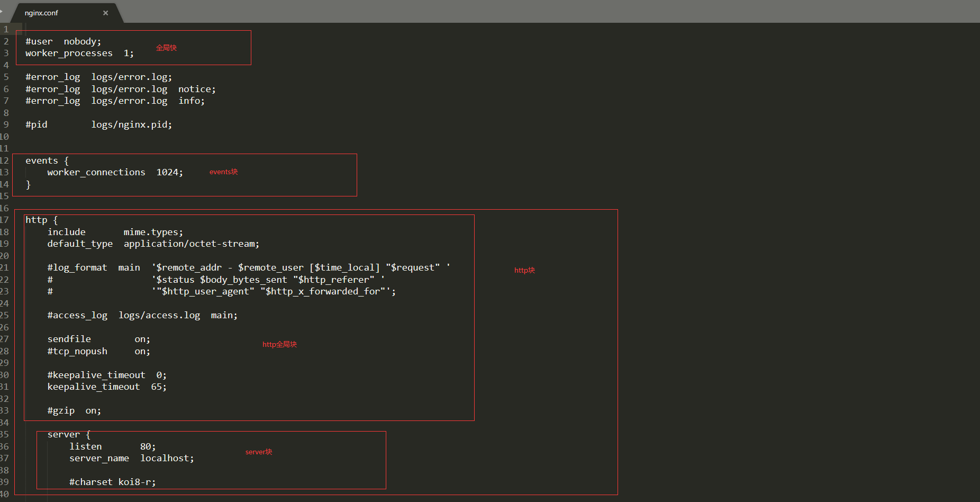Viewport: 980px width, 502px height.
Task: Click the 'keepalive_timeout' directive with 65
Action: (94, 387)
